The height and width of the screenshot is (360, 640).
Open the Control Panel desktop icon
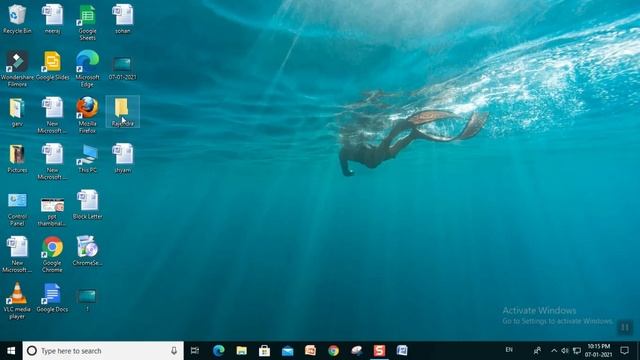point(17,209)
